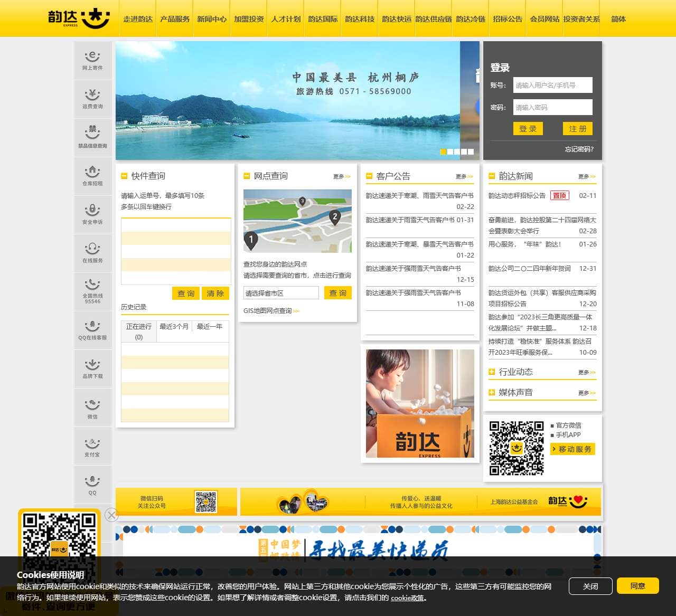Click the account username input field
The height and width of the screenshot is (616, 676).
(552, 85)
